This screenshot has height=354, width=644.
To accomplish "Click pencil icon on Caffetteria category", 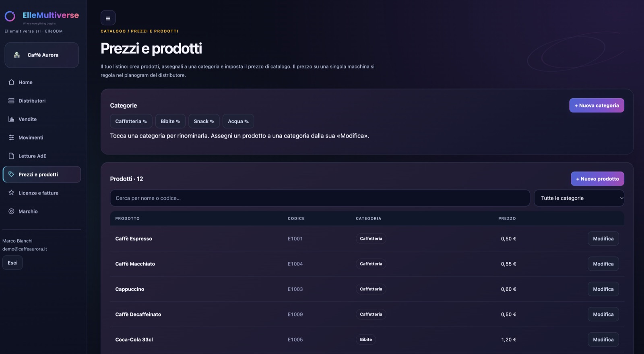I will pyautogui.click(x=145, y=121).
